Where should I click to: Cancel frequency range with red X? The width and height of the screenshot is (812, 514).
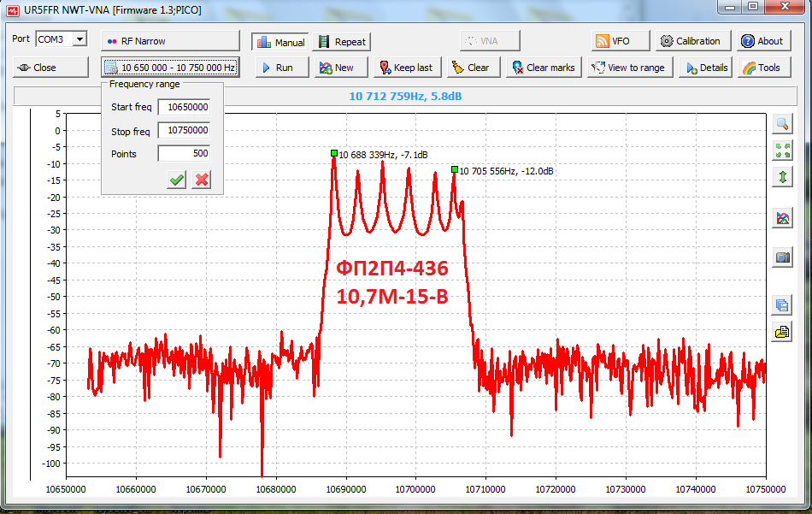[202, 180]
